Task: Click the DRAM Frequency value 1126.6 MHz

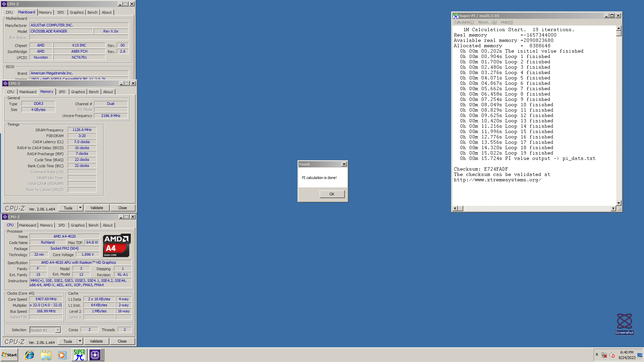Action: (x=82, y=130)
